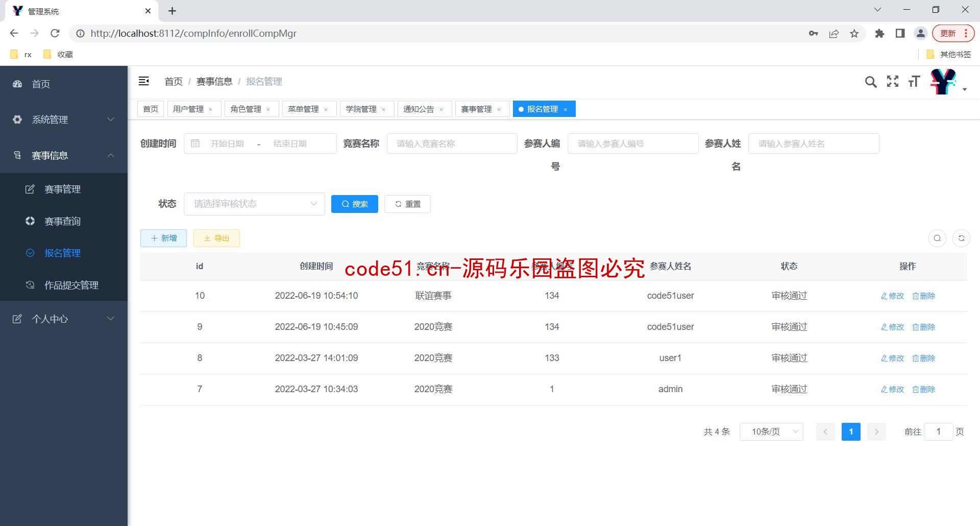Collapse the sidebar with hamburger icon
This screenshot has height=526, width=980.
click(x=144, y=81)
